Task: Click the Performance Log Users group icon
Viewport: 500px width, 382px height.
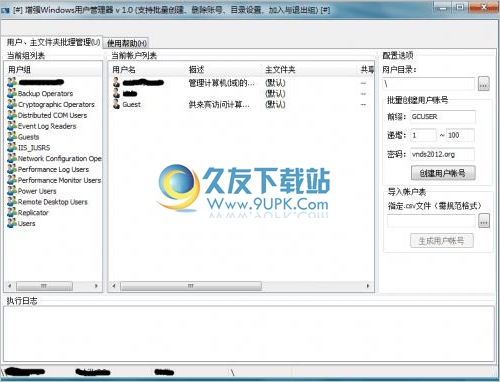Action: click(12, 169)
